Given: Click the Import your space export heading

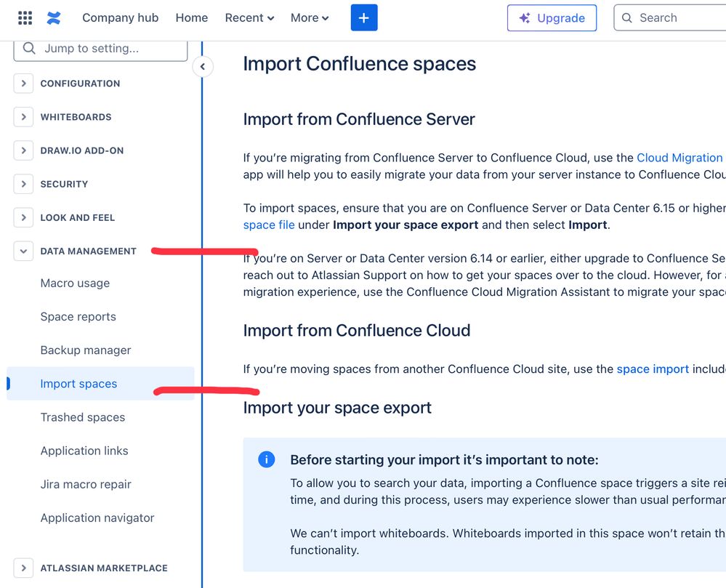Looking at the screenshot, I should (x=337, y=408).
